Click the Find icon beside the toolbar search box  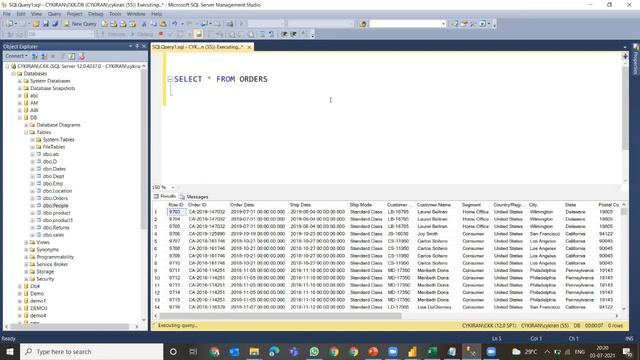tap(362, 24)
